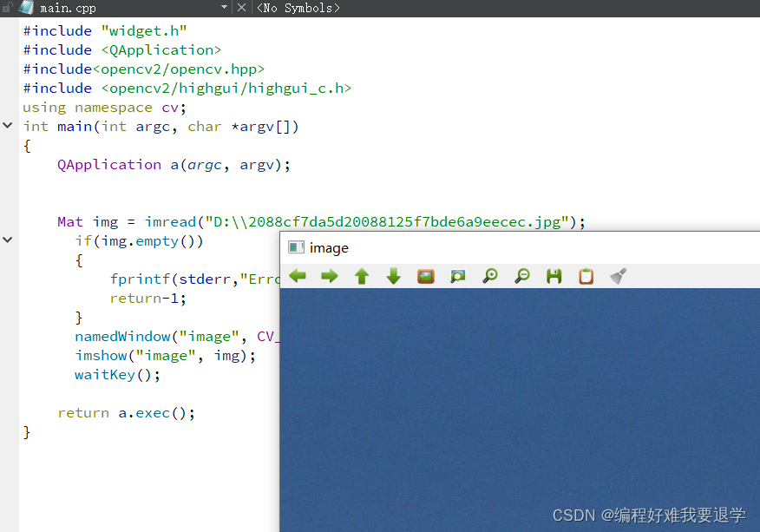Zoom in using the magnifier plus icon
The image size is (760, 532).
click(490, 276)
